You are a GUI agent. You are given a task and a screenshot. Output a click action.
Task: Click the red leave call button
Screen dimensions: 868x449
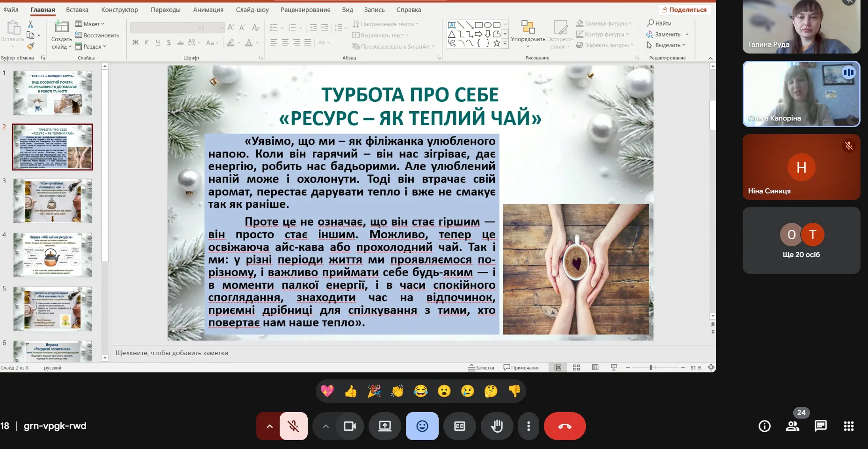tap(564, 426)
